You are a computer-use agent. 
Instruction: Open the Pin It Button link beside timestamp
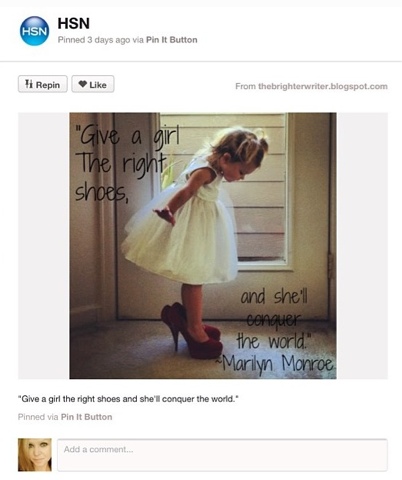click(172, 40)
